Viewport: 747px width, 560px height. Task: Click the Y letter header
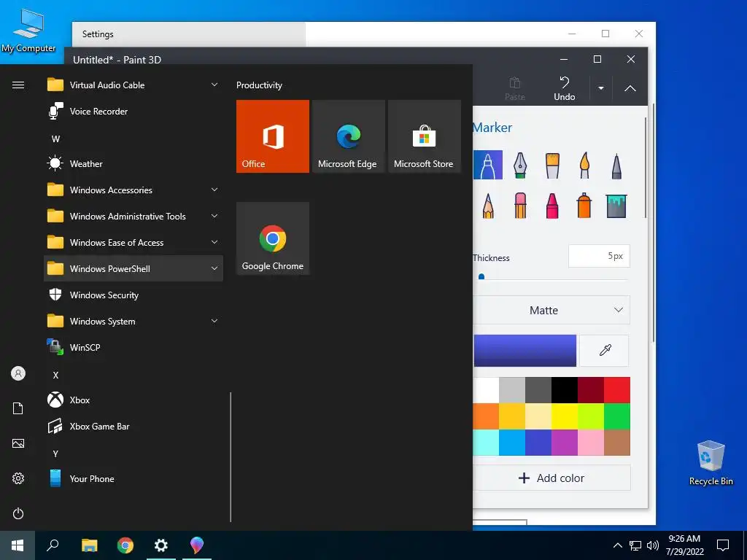(x=55, y=454)
